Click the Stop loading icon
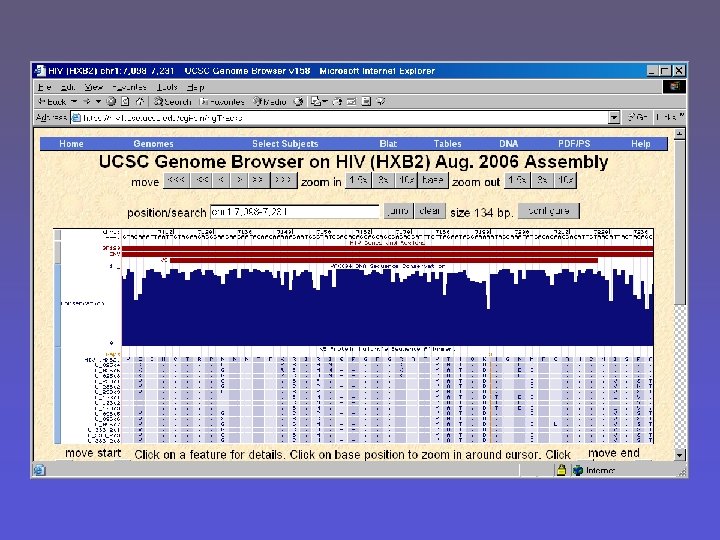The image size is (720, 540). point(111,101)
